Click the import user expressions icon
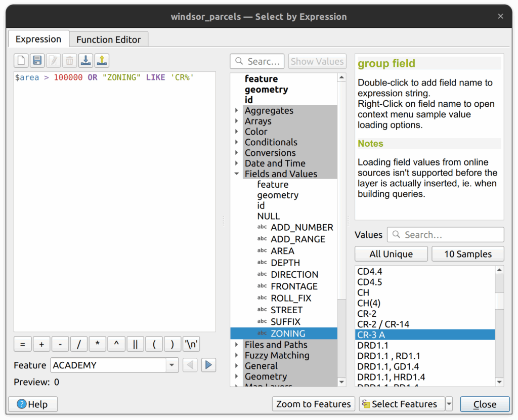 click(85, 61)
